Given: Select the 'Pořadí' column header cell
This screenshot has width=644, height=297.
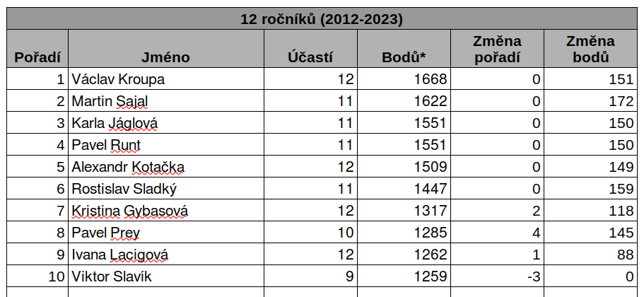Looking at the screenshot, I should click(x=37, y=57).
